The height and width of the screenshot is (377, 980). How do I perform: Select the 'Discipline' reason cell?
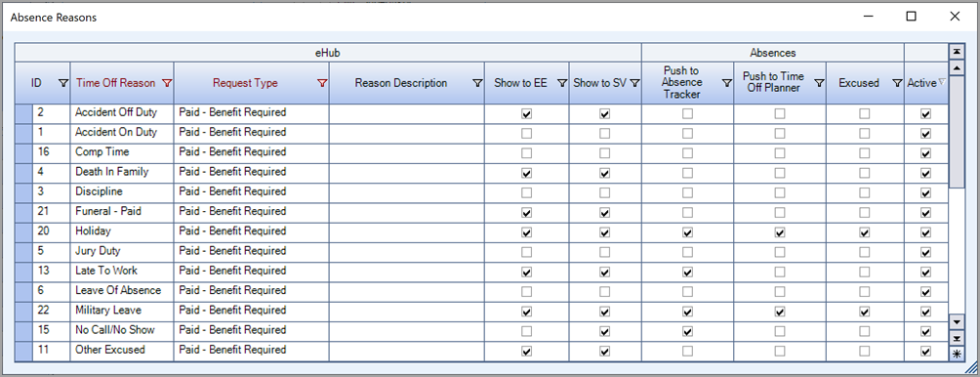pos(122,192)
